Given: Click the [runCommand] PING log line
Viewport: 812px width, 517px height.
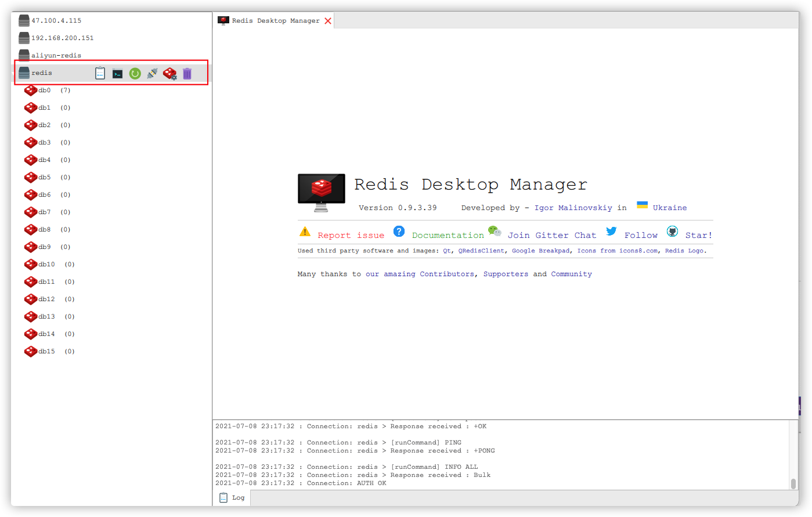Looking at the screenshot, I should point(338,443).
